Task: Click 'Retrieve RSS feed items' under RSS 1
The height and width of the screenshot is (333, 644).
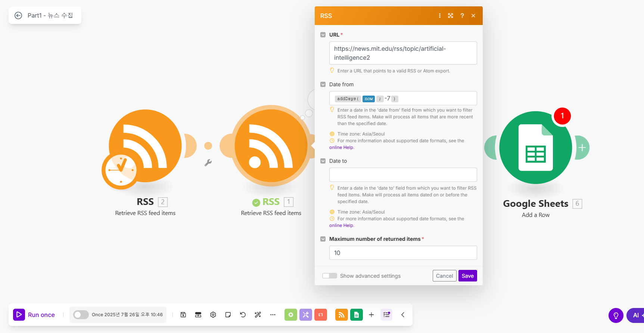Action: pos(271,213)
